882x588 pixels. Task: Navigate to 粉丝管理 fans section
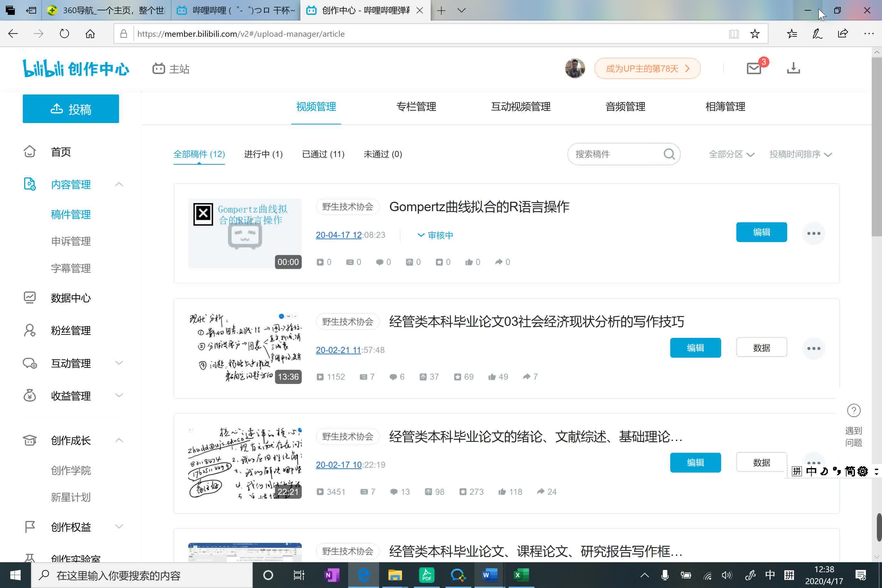[72, 330]
